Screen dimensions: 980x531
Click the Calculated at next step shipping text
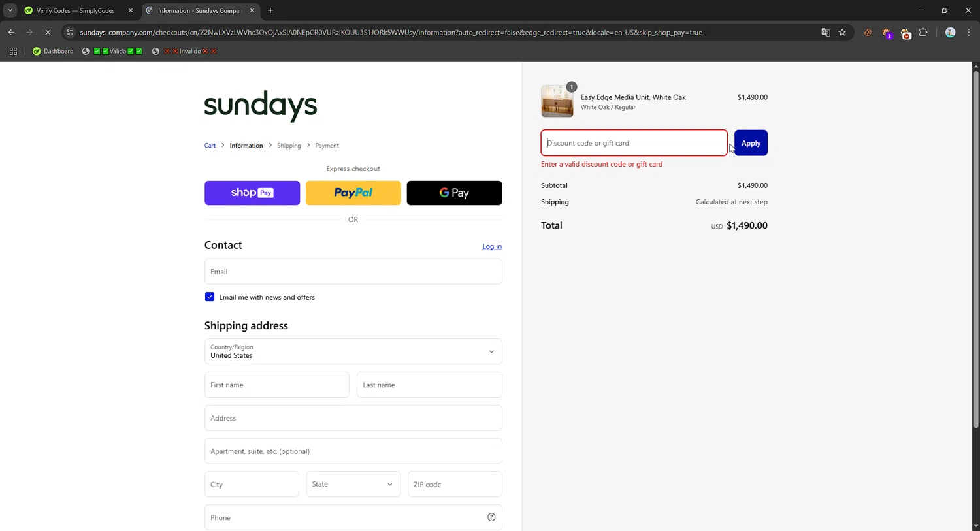pos(731,202)
